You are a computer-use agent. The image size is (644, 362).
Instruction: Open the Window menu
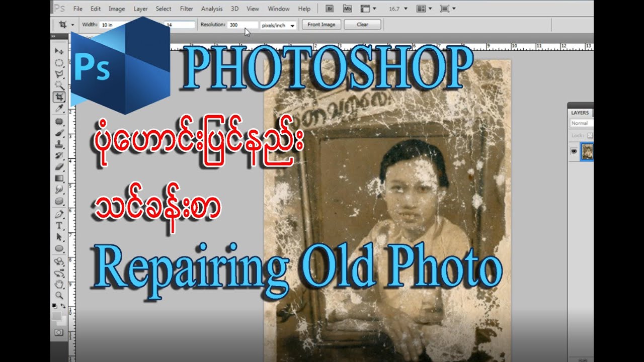[279, 9]
